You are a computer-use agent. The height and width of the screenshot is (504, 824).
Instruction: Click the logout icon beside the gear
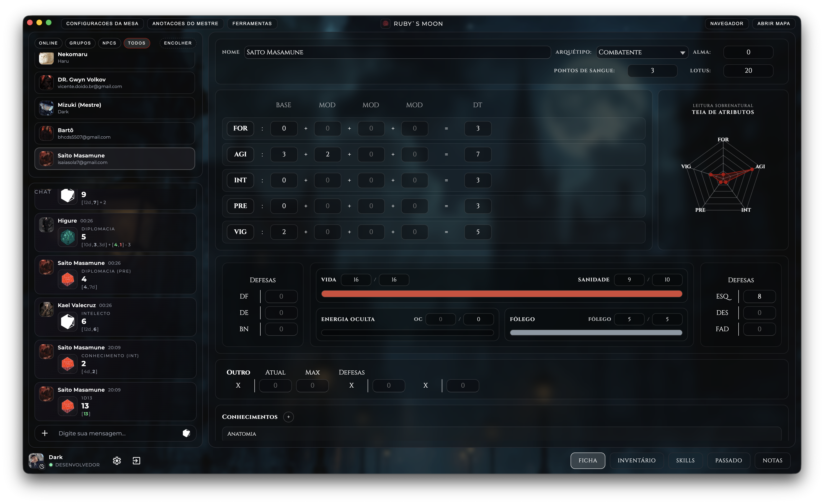click(137, 461)
